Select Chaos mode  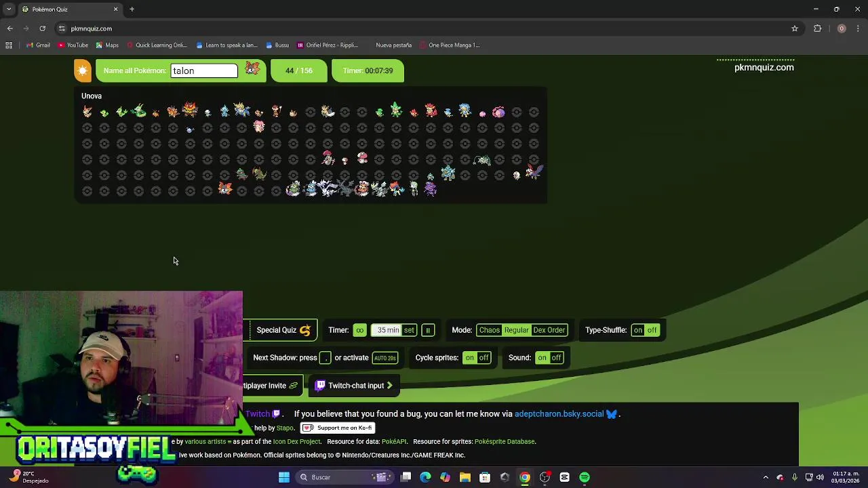coord(489,330)
